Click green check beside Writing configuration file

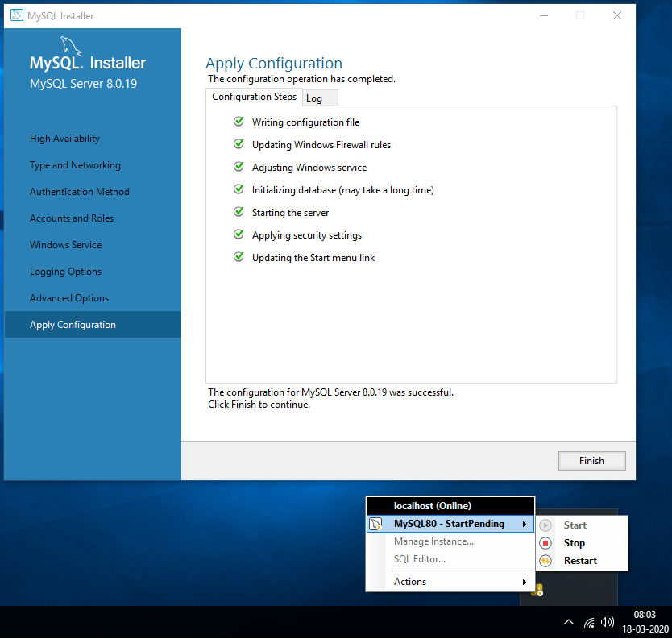pos(239,122)
